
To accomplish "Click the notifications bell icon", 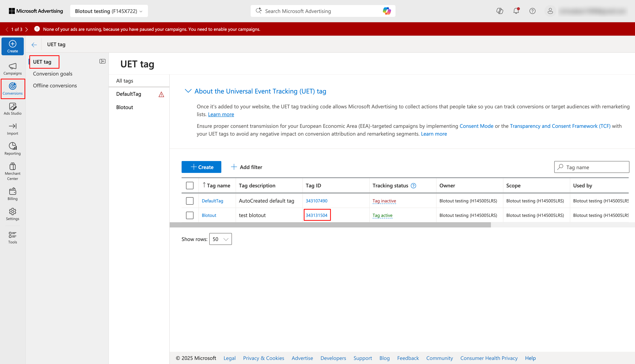I will (516, 11).
